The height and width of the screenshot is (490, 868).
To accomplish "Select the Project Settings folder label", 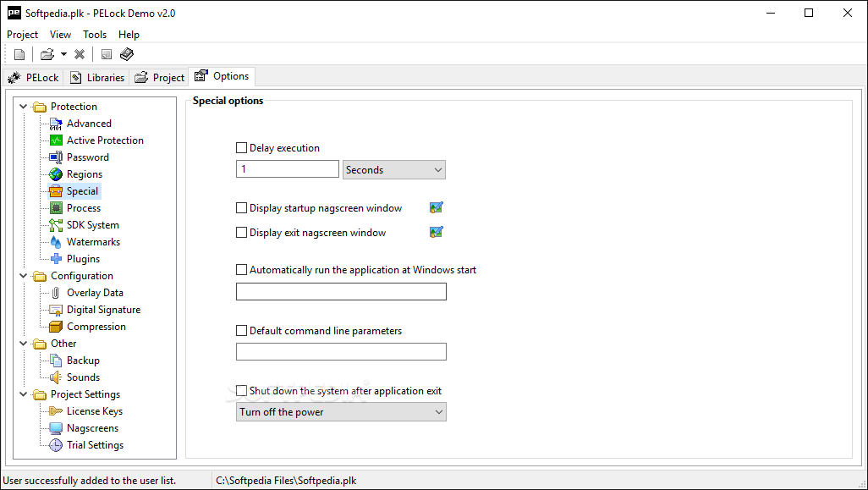I will tap(85, 394).
